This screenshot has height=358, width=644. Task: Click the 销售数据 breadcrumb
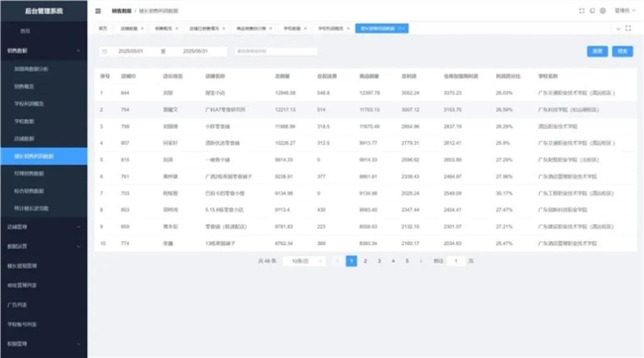tap(122, 11)
